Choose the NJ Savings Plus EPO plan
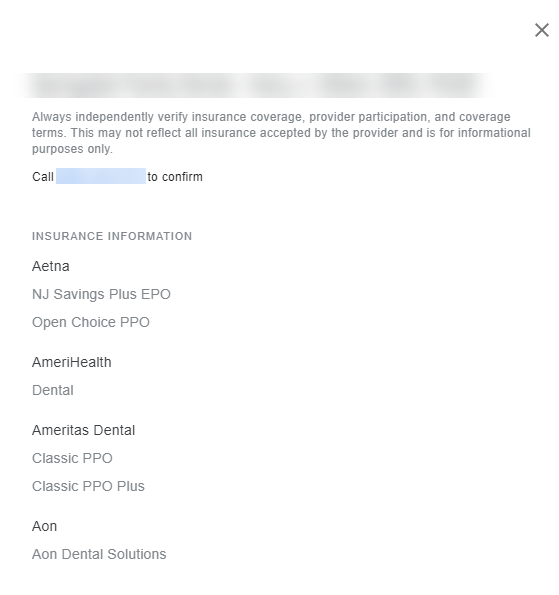Viewport: 559px width, 595px height. point(101,294)
